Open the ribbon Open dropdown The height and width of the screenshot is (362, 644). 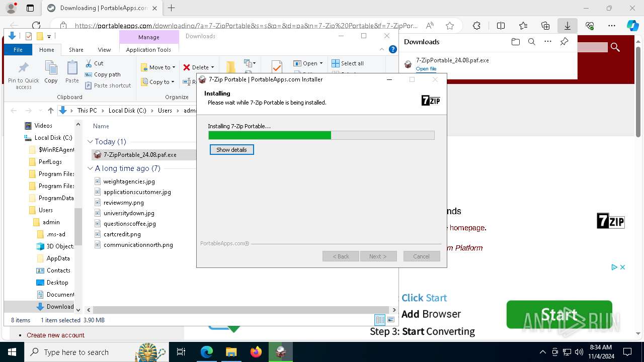click(x=308, y=63)
